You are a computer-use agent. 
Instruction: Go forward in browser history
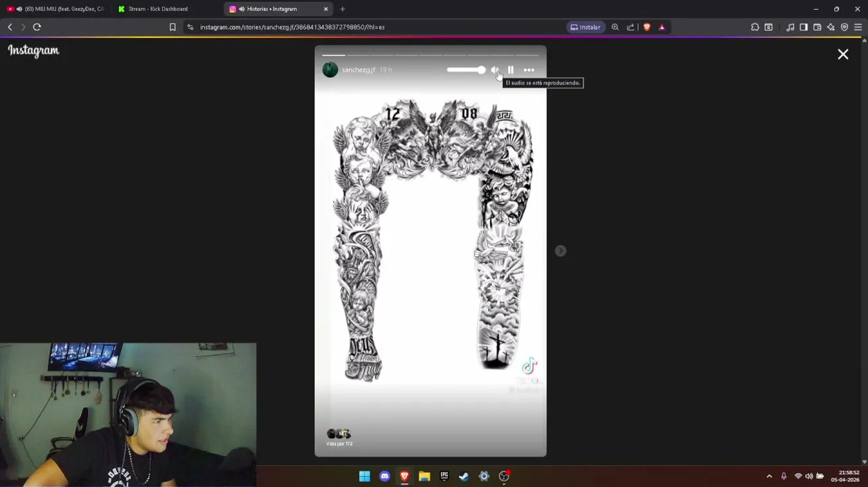pyautogui.click(x=23, y=27)
